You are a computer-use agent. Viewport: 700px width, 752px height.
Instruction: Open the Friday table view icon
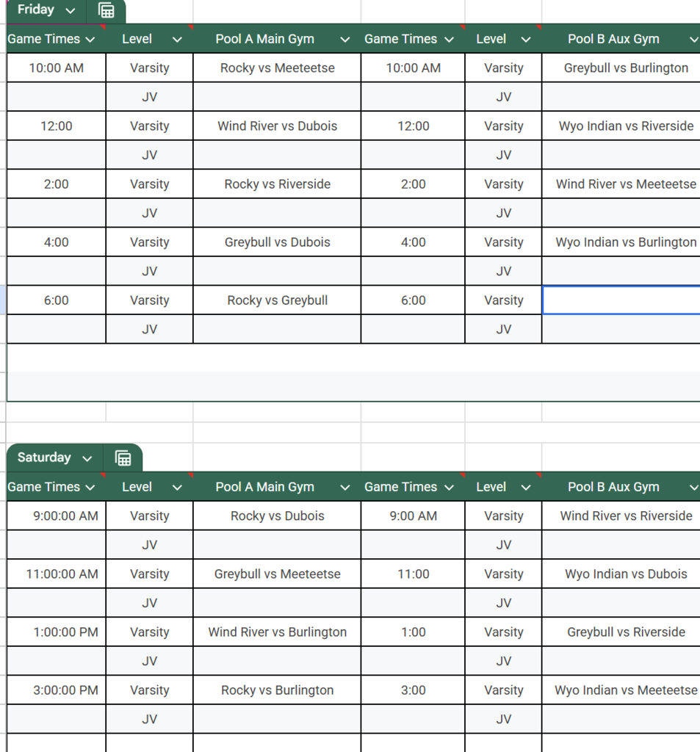coord(106,10)
